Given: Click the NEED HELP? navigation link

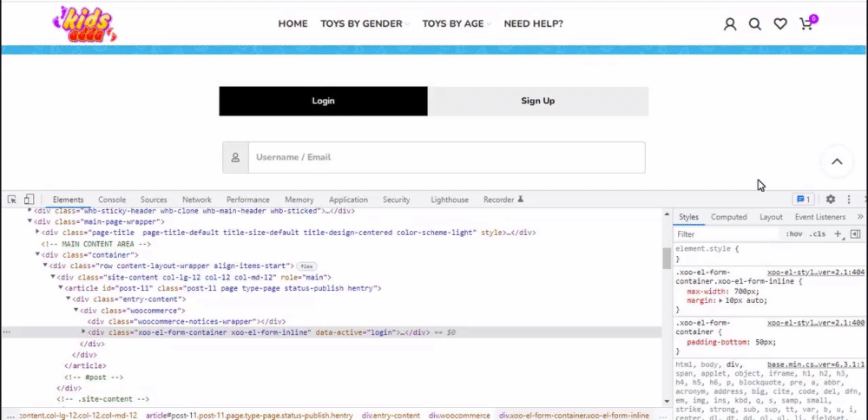Looking at the screenshot, I should (534, 23).
